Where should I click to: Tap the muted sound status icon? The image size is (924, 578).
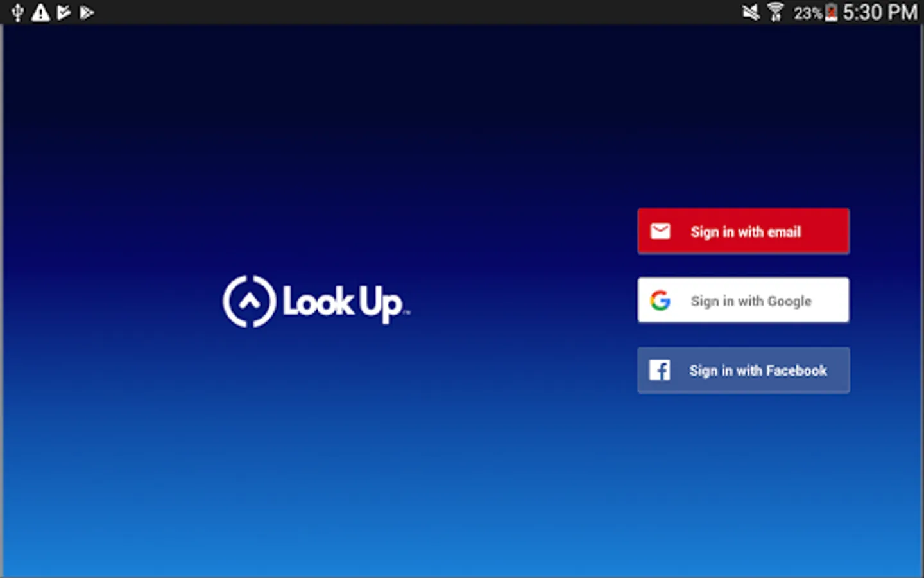pyautogui.click(x=751, y=12)
